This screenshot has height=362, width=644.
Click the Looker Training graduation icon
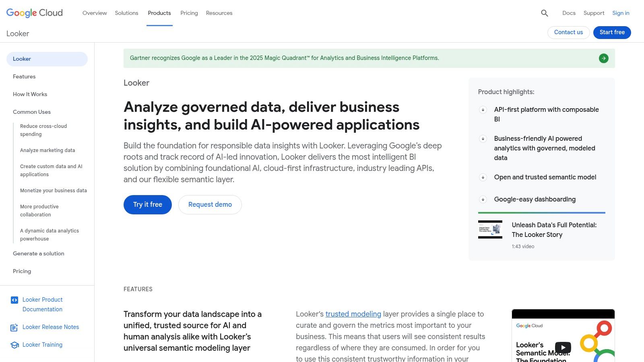point(14,345)
